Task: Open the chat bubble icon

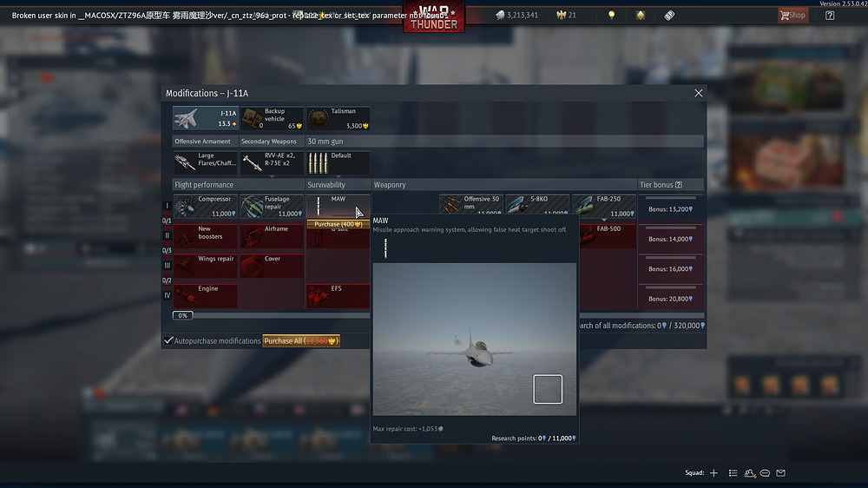Action: [765, 473]
